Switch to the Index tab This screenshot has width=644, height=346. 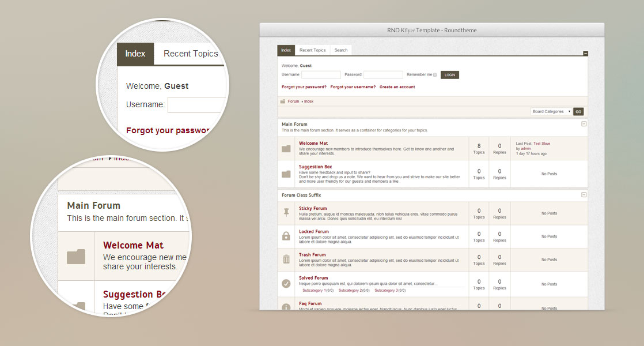pos(286,50)
